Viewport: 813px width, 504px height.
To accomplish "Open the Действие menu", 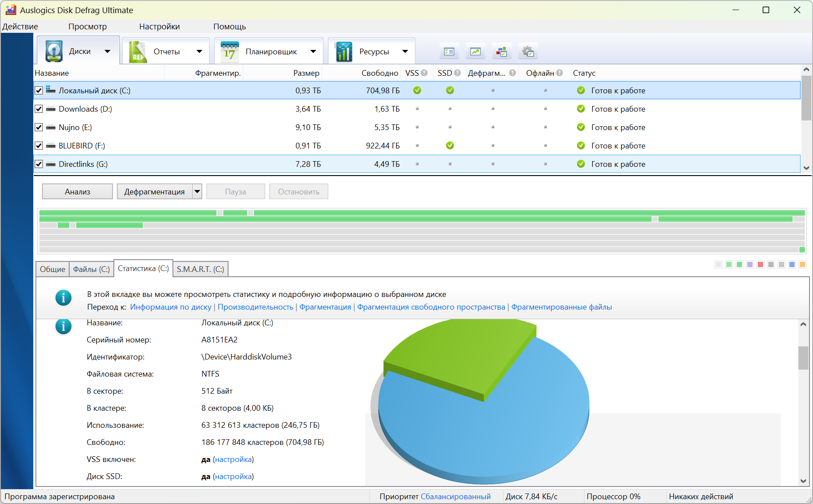I will coord(20,27).
